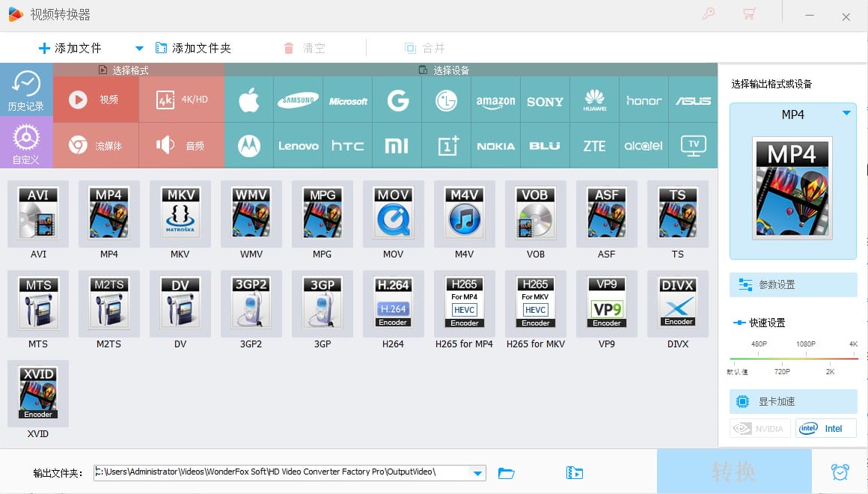Expand the MP4 output format dropdown
This screenshot has width=868, height=494.
(846, 113)
